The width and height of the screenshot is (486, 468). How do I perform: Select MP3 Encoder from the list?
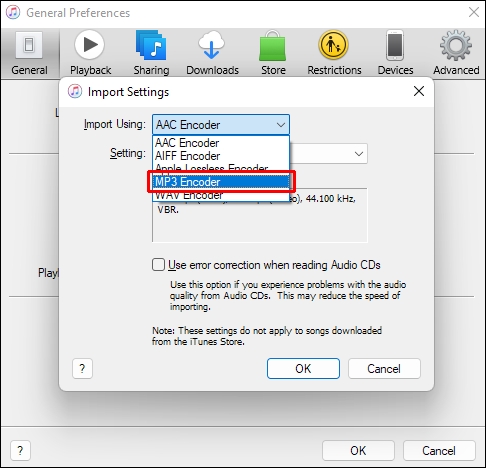click(221, 182)
